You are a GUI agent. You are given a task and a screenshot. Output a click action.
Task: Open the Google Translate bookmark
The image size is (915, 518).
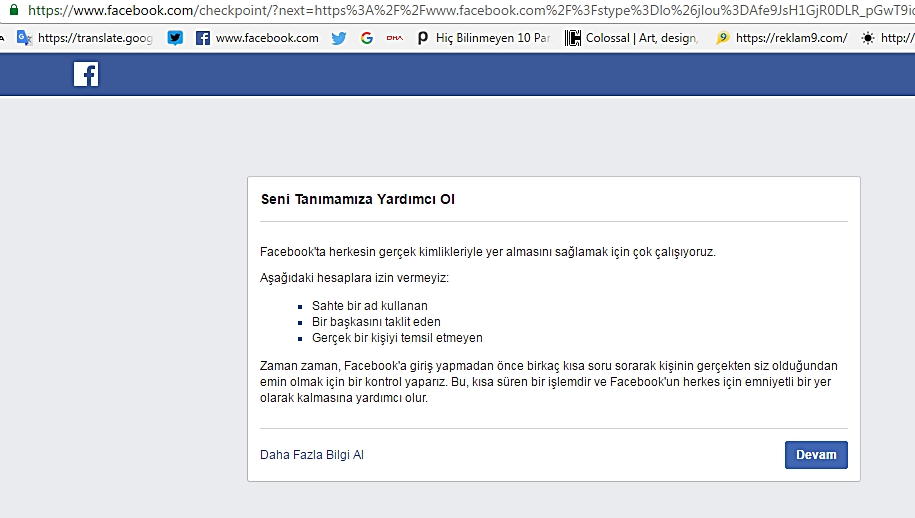tap(85, 38)
